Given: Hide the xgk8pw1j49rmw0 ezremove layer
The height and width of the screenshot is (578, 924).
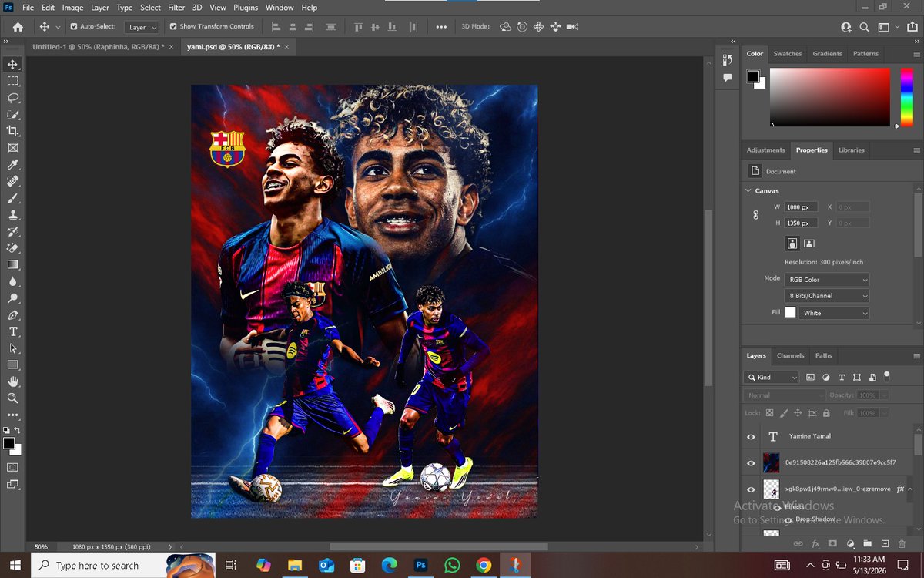Looking at the screenshot, I should click(751, 489).
